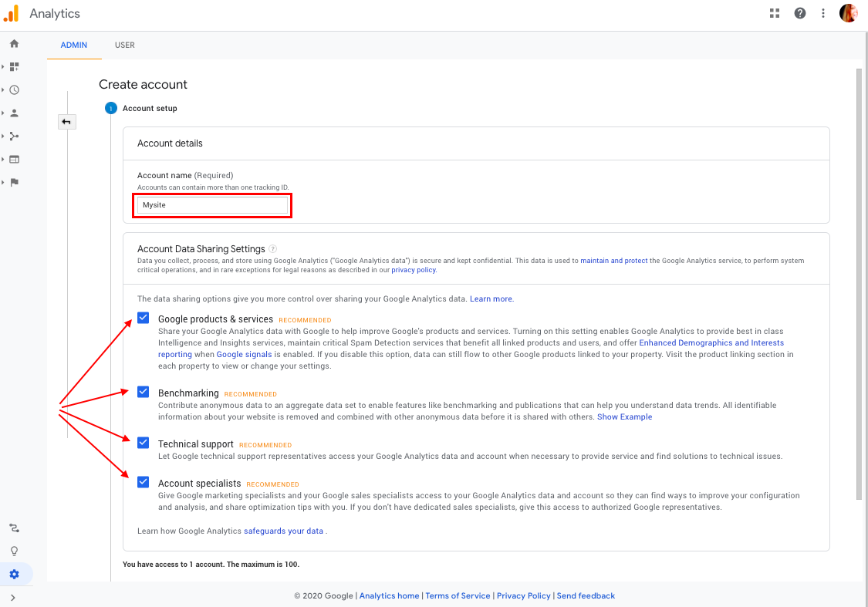
Task: Switch to the USER tab
Action: [x=124, y=45]
